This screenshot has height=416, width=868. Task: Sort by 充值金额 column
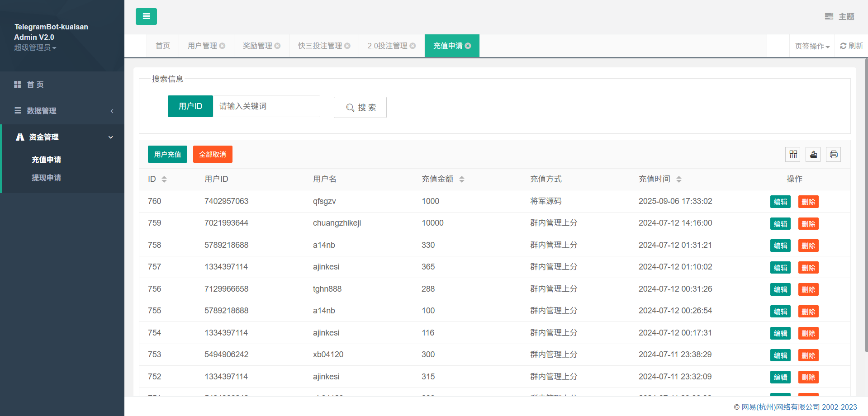pyautogui.click(x=462, y=180)
